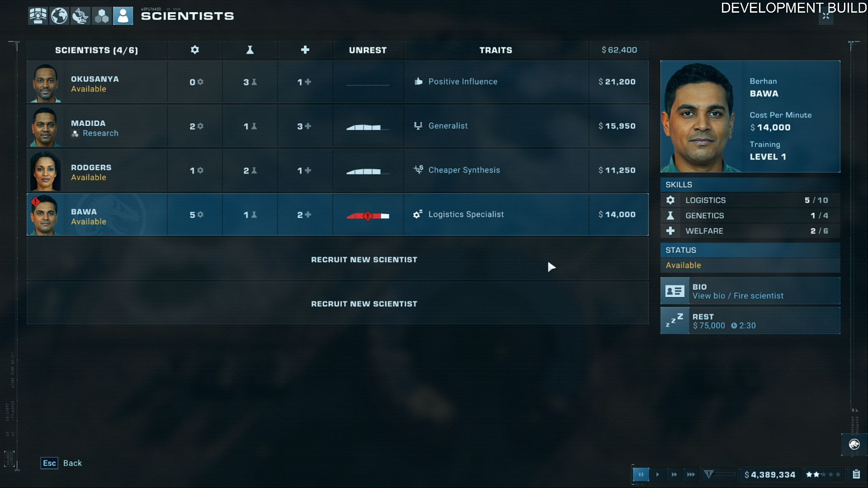Image resolution: width=868 pixels, height=488 pixels.
Task: Open the control room icon at top left
Action: [x=38, y=16]
